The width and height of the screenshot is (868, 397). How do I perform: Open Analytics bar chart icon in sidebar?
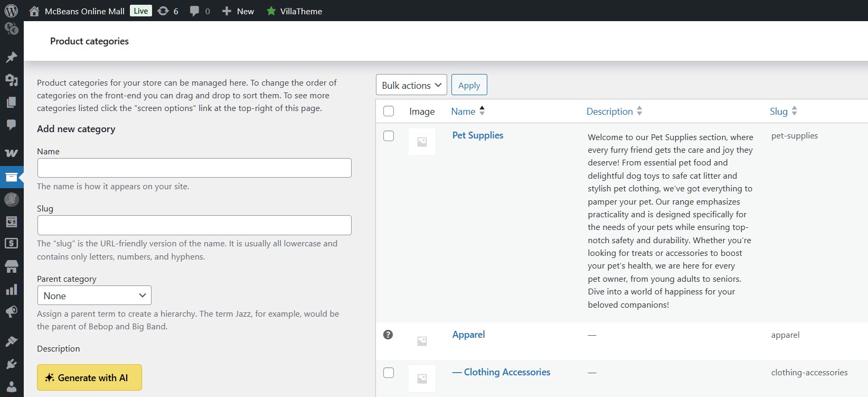pyautogui.click(x=11, y=290)
